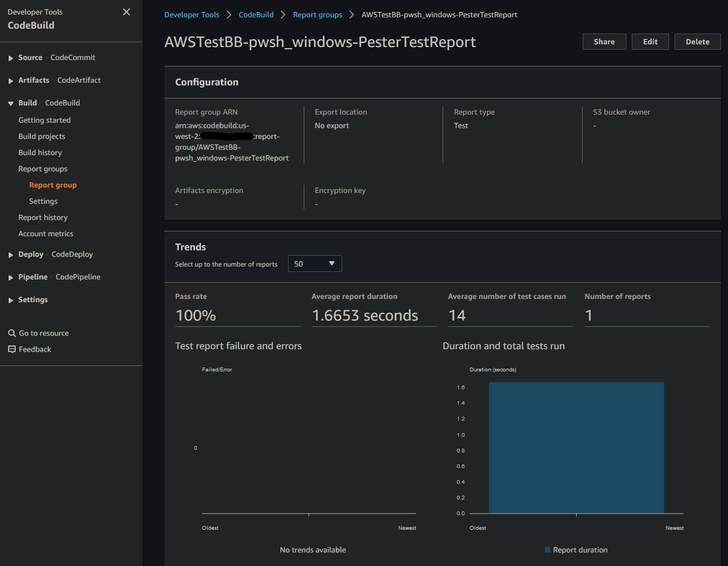Close the Developer Tools side navigation
The height and width of the screenshot is (566, 728).
pos(126,12)
